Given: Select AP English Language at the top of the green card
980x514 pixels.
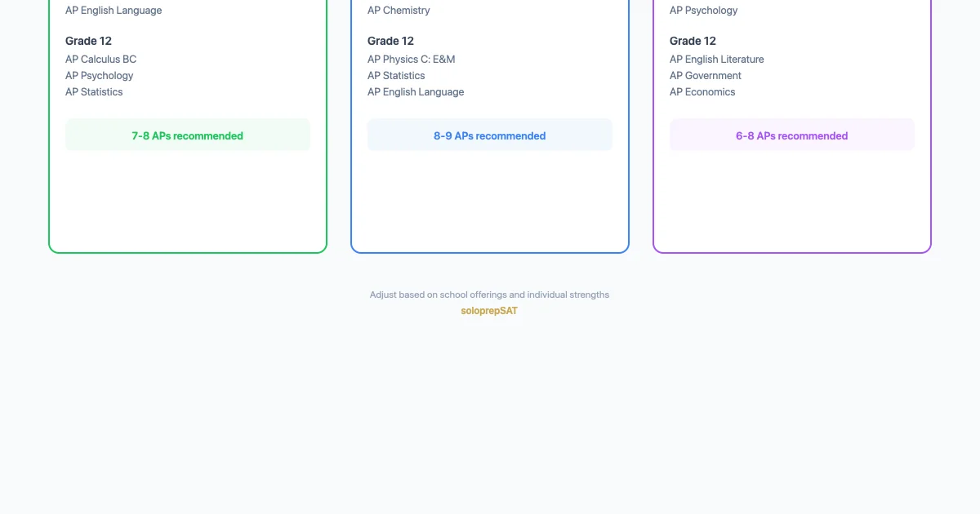Looking at the screenshot, I should (x=114, y=11).
